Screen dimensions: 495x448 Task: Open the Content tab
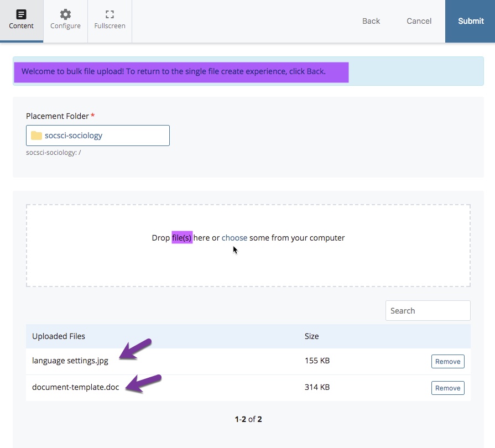(x=21, y=21)
